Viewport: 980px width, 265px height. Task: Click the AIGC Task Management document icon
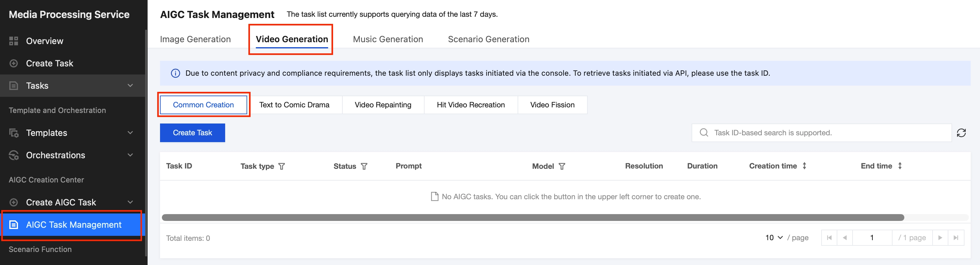point(14,225)
